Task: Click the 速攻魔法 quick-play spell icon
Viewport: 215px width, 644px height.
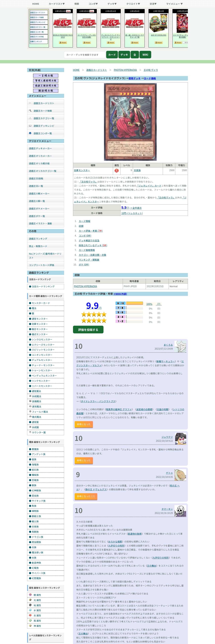Action: (30, 406)
